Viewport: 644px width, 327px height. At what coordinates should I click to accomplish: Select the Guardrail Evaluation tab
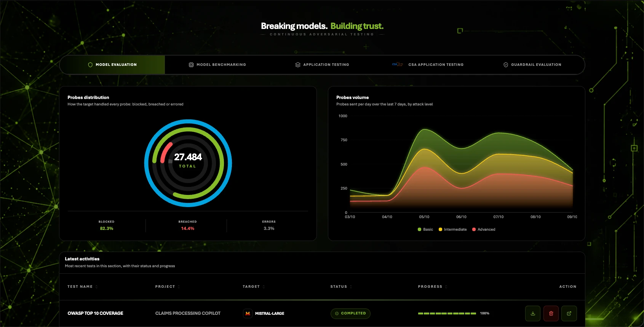coord(532,65)
